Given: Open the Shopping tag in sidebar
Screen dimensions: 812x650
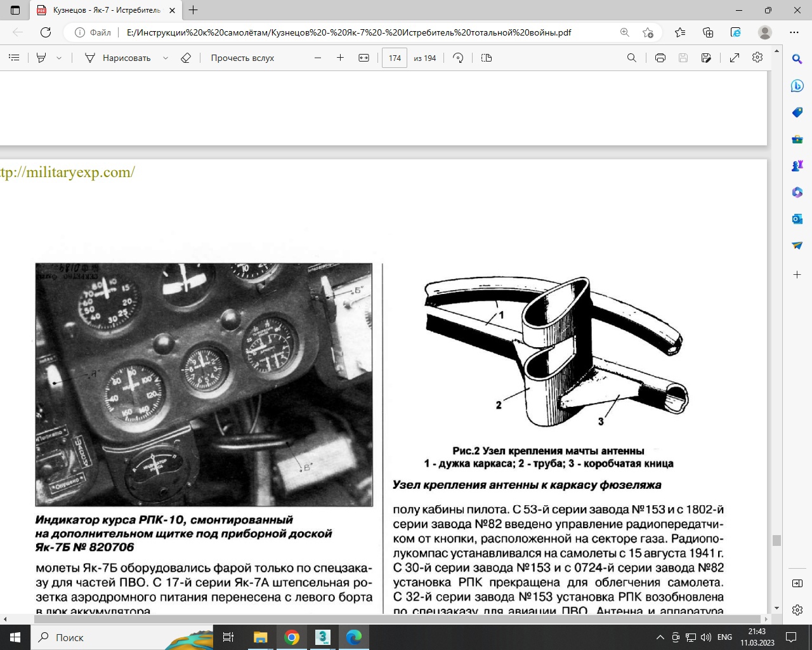Looking at the screenshot, I should point(797,112).
